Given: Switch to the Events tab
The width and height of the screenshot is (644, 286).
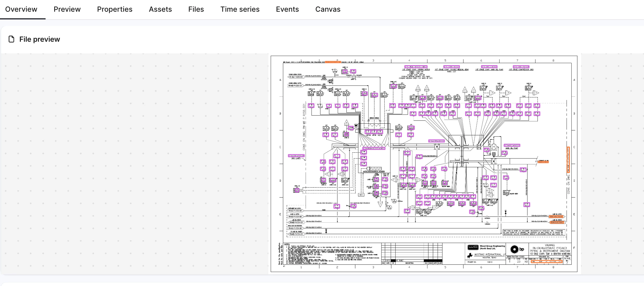Looking at the screenshot, I should coord(287,9).
